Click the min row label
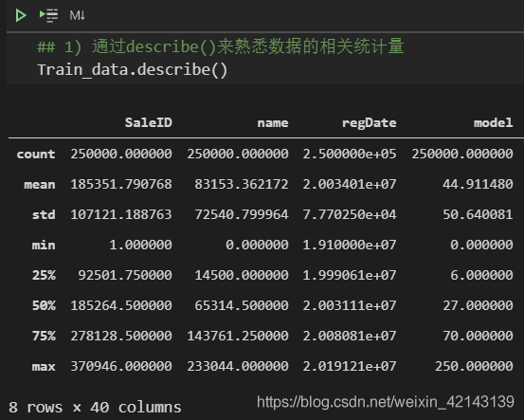 pos(44,246)
